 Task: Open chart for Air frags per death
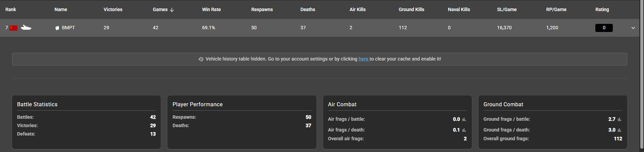pos(464,130)
